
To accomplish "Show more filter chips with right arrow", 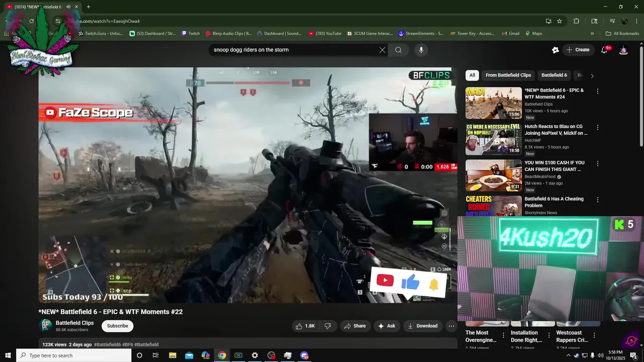I will point(592,76).
